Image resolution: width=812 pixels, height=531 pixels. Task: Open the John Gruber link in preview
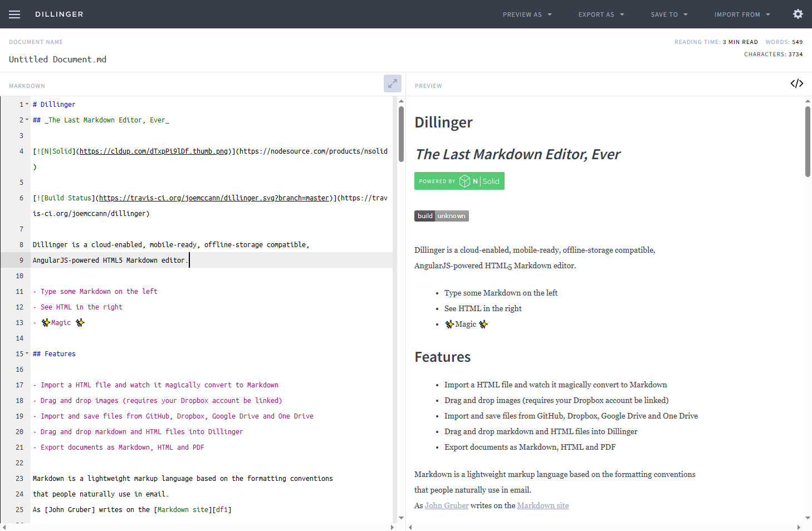coord(447,505)
